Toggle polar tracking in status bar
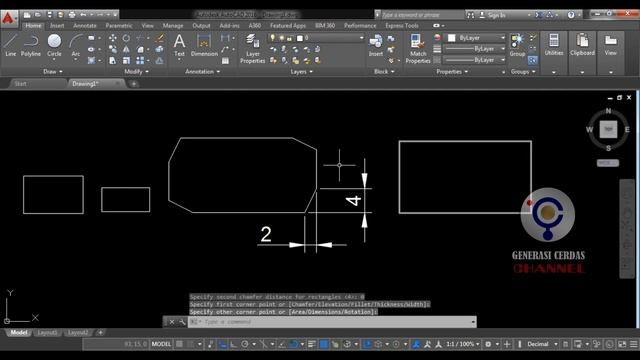The height and width of the screenshot is (360, 640). click(244, 344)
